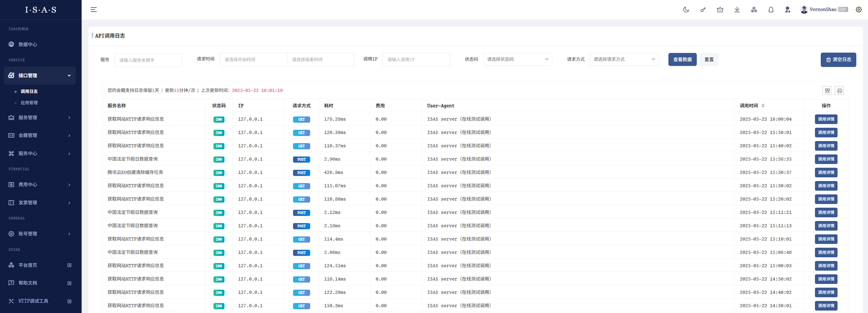Click the print icon above table
This screenshot has height=313, width=868.
coord(839,90)
